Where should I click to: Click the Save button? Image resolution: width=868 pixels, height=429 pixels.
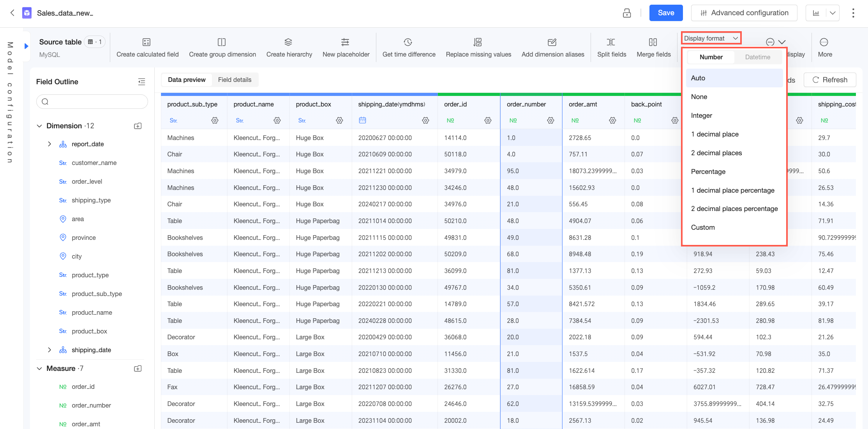tap(666, 13)
